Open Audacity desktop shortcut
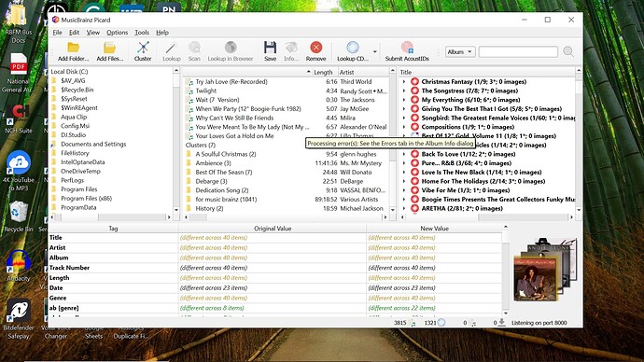The image size is (644, 362). click(x=18, y=266)
